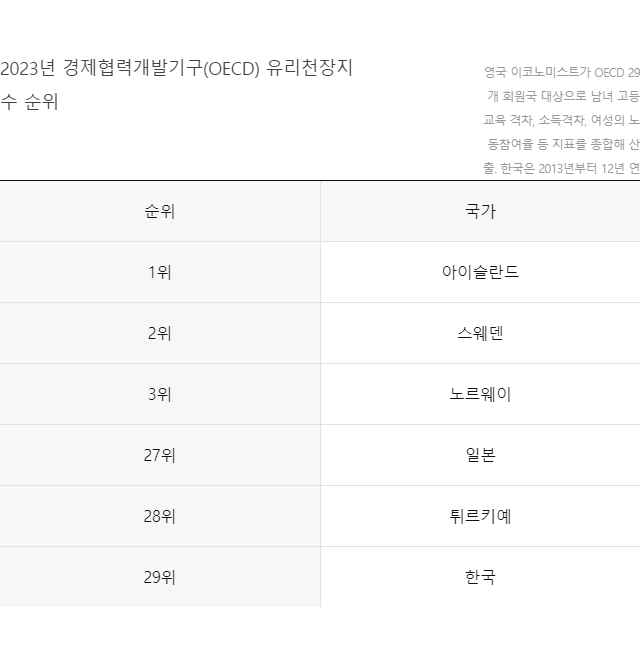640x656 pixels.
Task: Select the 27위 rank cell
Action: (x=160, y=455)
